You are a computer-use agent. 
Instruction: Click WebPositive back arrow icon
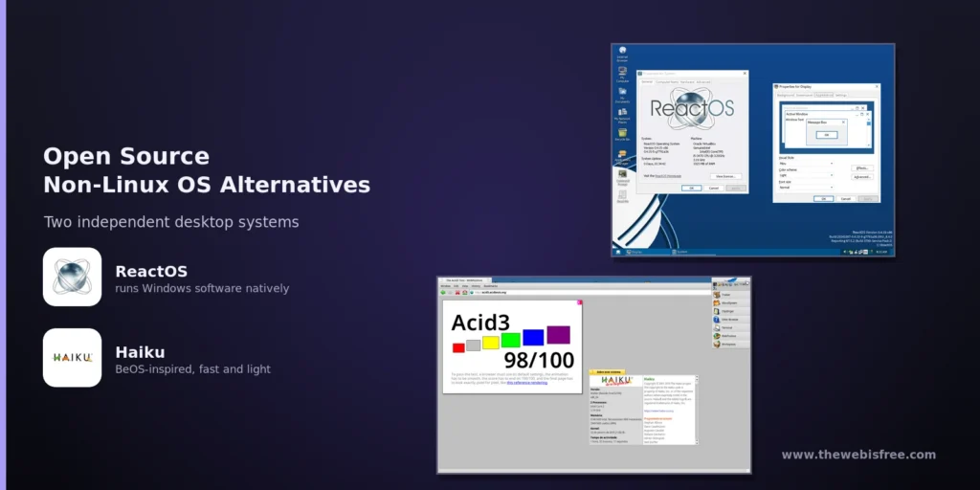coord(443,293)
